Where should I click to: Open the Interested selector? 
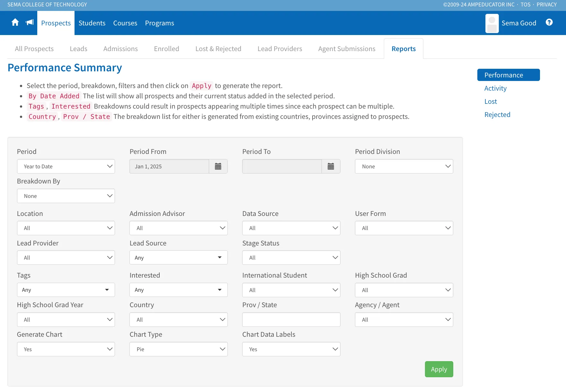click(179, 290)
